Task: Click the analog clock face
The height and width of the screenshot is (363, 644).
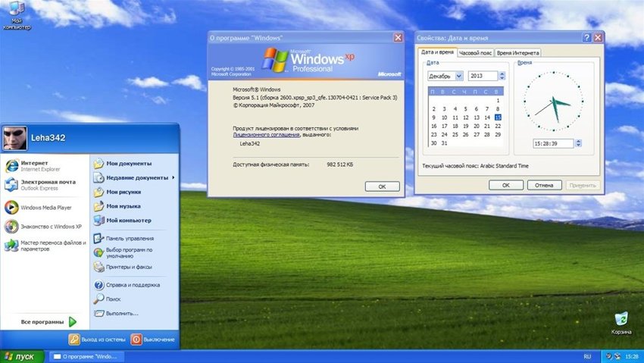Action: (x=553, y=101)
